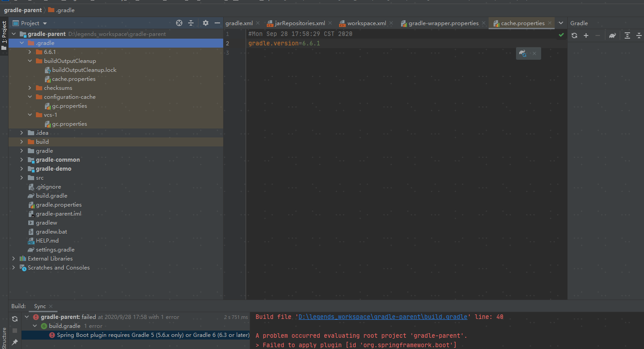Expand all in the Gradle panel
Viewport: 644px width, 349px height.
pos(627,35)
